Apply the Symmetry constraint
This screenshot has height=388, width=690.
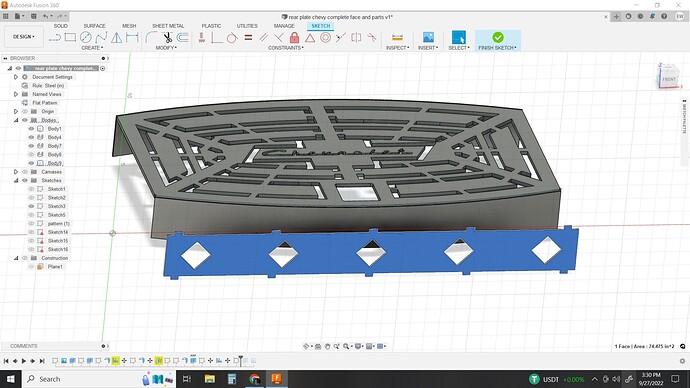tap(356, 37)
